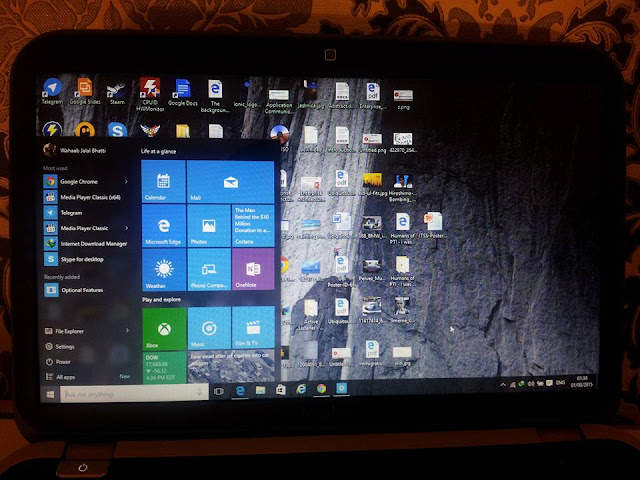Open the Microsoft Edge tile
Screen dimensions: 640x480
click(164, 226)
